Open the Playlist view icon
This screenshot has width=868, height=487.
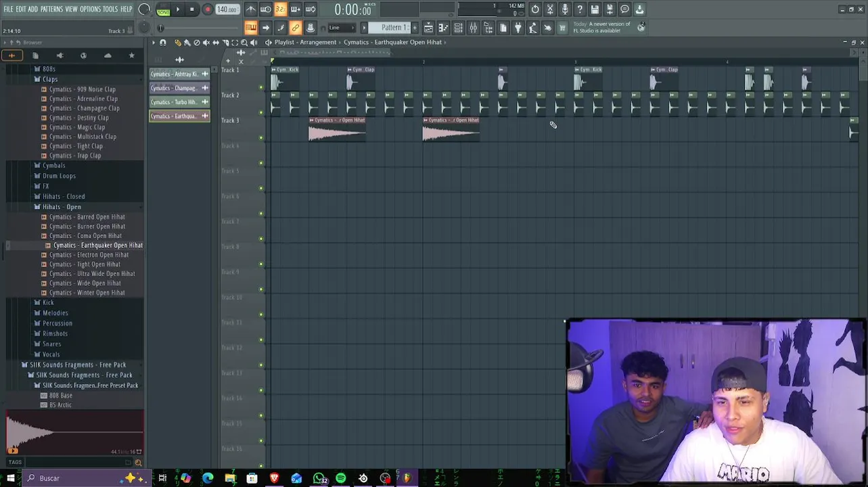coord(428,28)
